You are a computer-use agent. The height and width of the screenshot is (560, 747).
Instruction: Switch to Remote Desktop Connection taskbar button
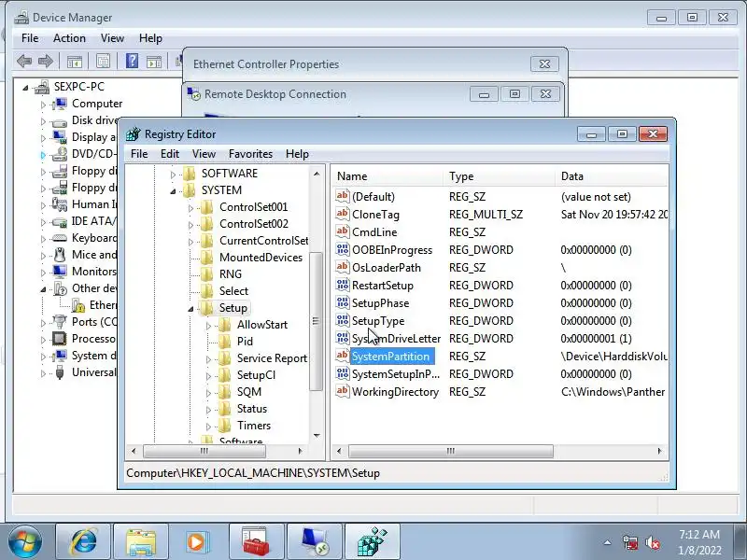pos(314,542)
